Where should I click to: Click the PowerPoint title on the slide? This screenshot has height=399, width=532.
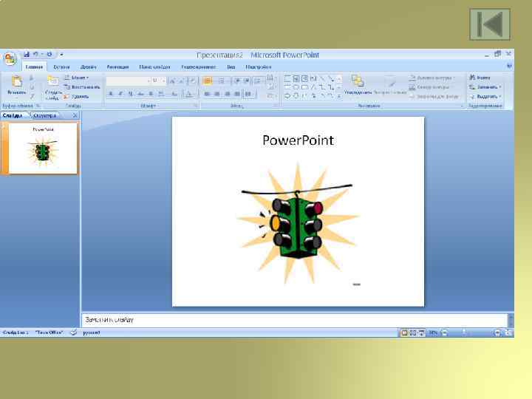click(x=299, y=140)
